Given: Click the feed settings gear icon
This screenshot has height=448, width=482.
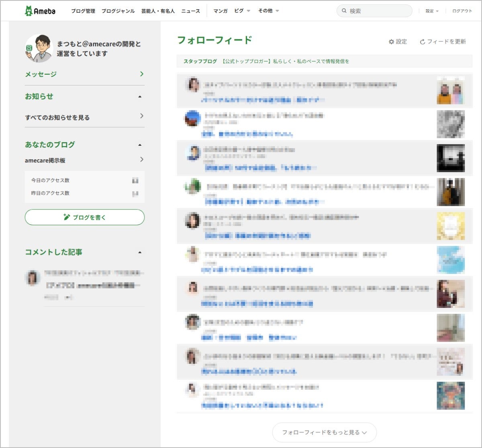Looking at the screenshot, I should (391, 42).
